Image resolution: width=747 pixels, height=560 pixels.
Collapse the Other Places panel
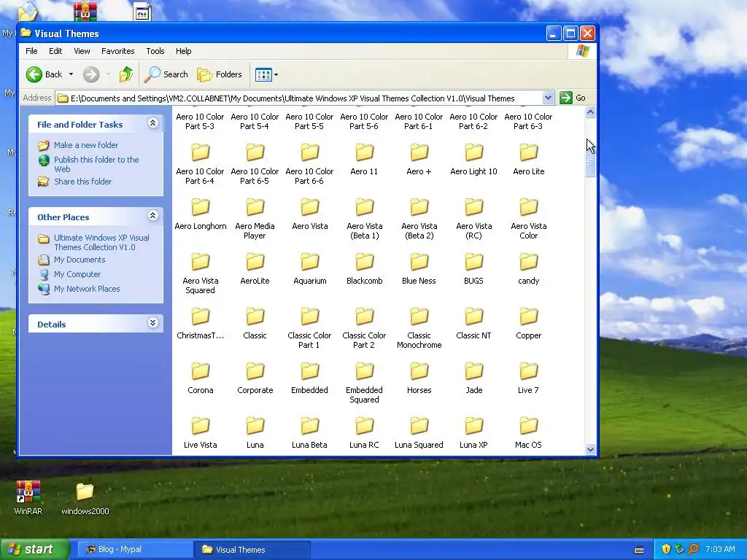click(153, 216)
